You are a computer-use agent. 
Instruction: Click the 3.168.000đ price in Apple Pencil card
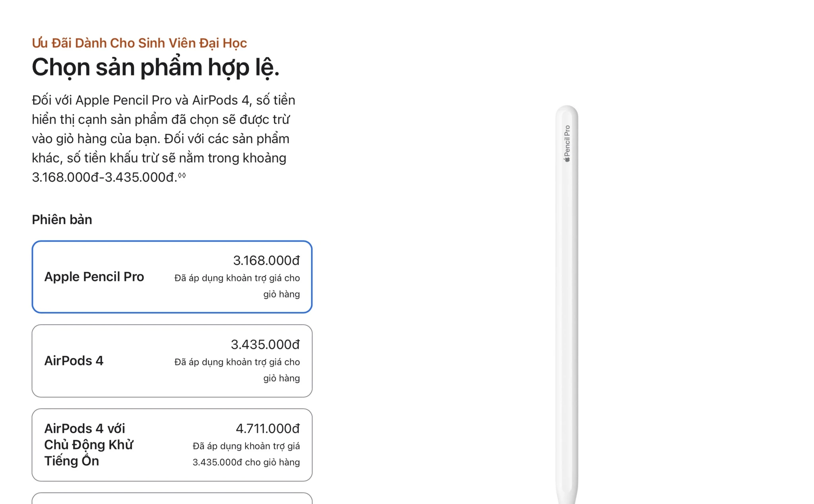point(266,260)
